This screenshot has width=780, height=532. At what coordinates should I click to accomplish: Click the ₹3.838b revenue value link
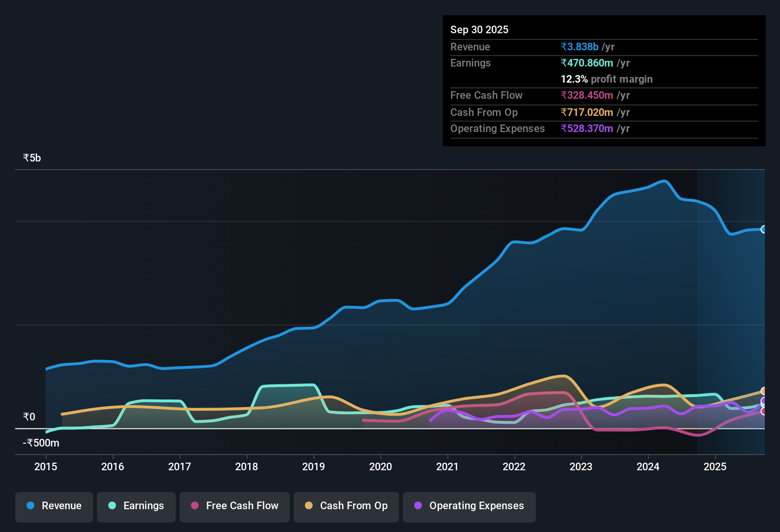pos(579,47)
